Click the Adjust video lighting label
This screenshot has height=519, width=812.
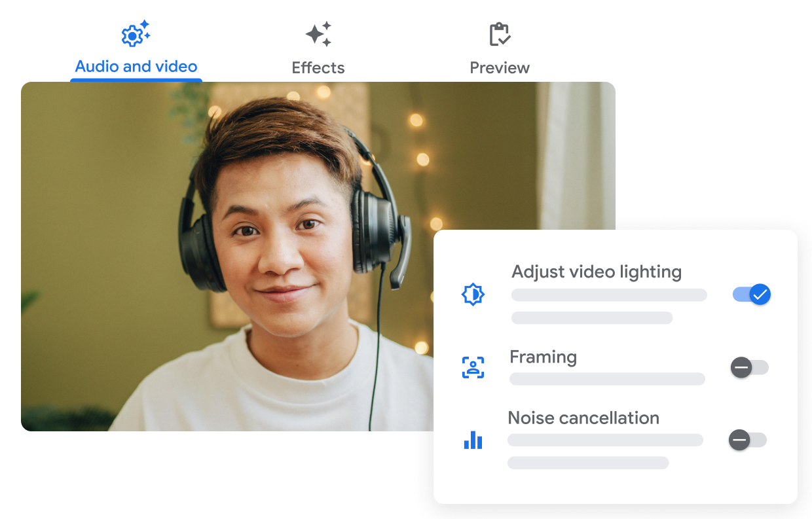(597, 272)
